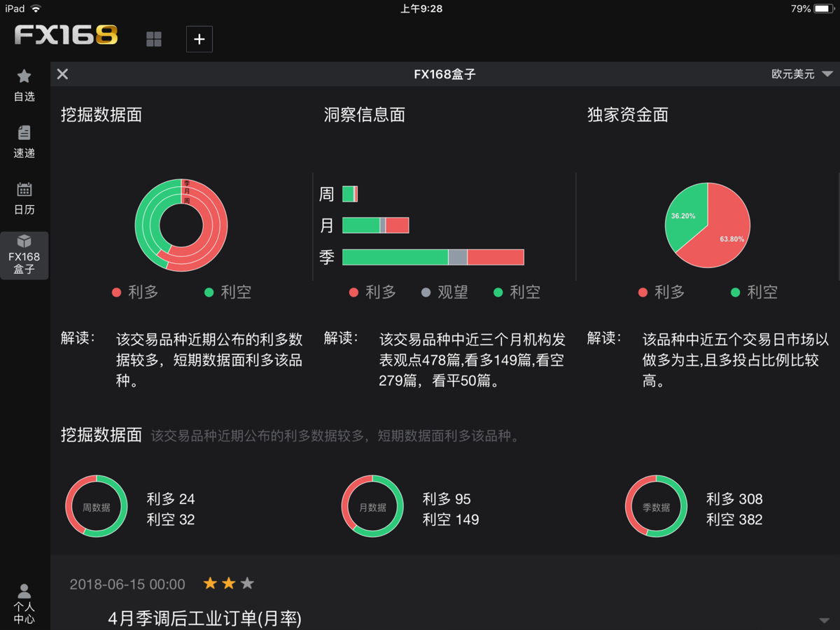Switch to the 挖掘数据面 section header

point(101,115)
